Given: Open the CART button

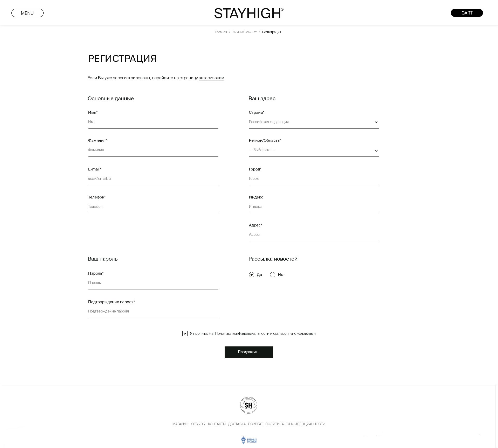Looking at the screenshot, I should tap(467, 13).
